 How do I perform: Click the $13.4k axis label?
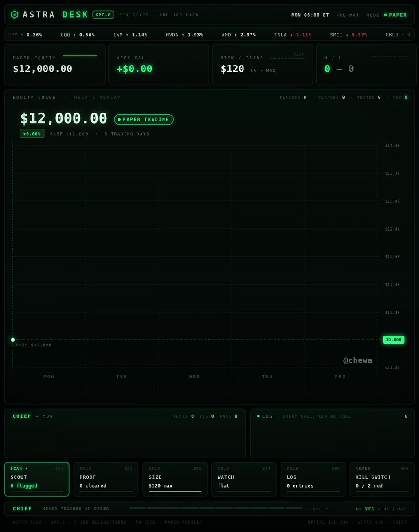point(393,145)
